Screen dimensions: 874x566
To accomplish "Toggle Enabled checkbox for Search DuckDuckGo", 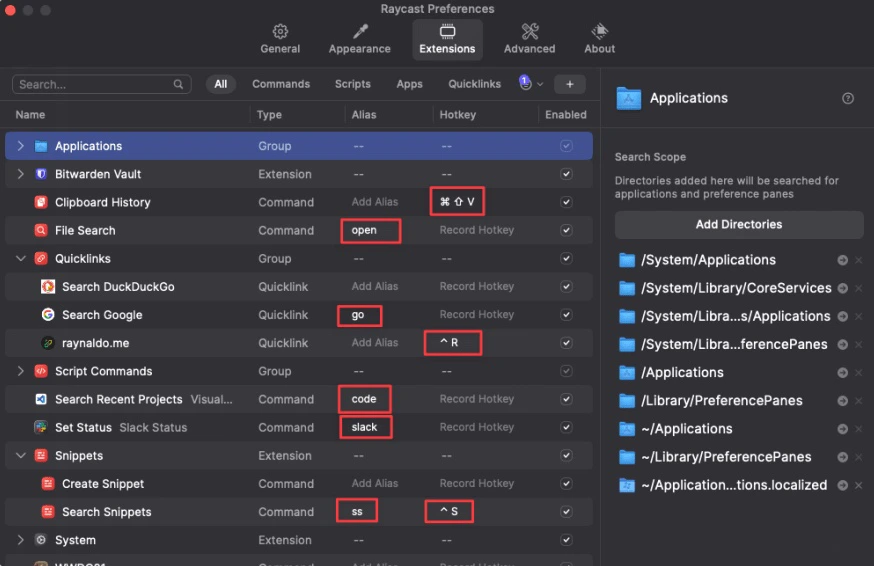I will pyautogui.click(x=566, y=287).
